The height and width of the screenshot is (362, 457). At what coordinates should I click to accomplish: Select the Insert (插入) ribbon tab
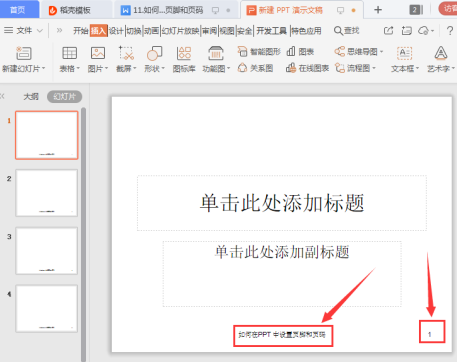(98, 31)
